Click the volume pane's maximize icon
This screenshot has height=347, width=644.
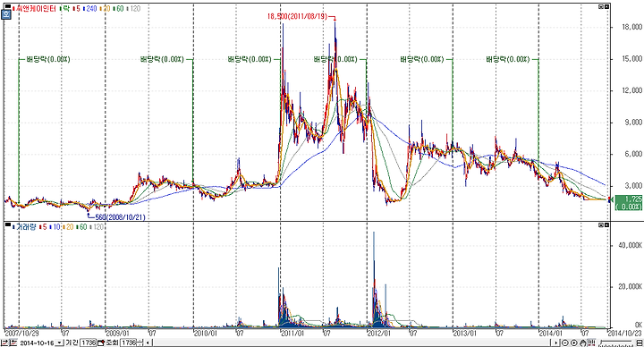tap(601, 225)
